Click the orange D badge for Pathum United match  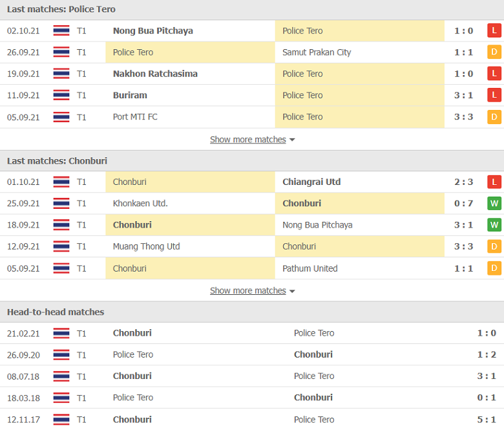494,268
